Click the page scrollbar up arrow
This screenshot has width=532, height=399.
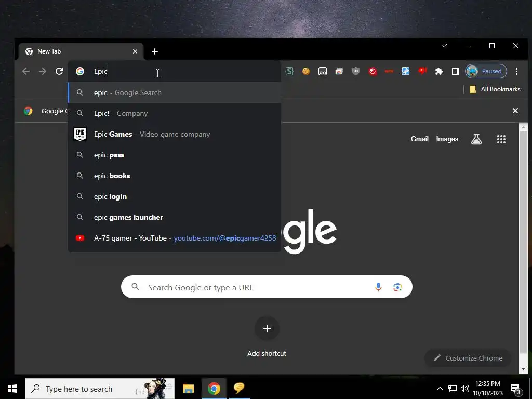click(x=523, y=128)
